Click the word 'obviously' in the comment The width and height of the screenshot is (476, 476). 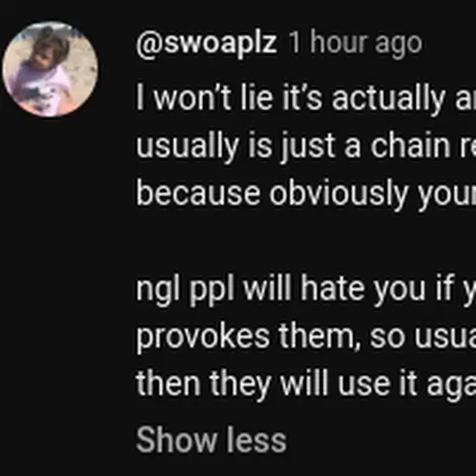pyautogui.click(x=338, y=194)
